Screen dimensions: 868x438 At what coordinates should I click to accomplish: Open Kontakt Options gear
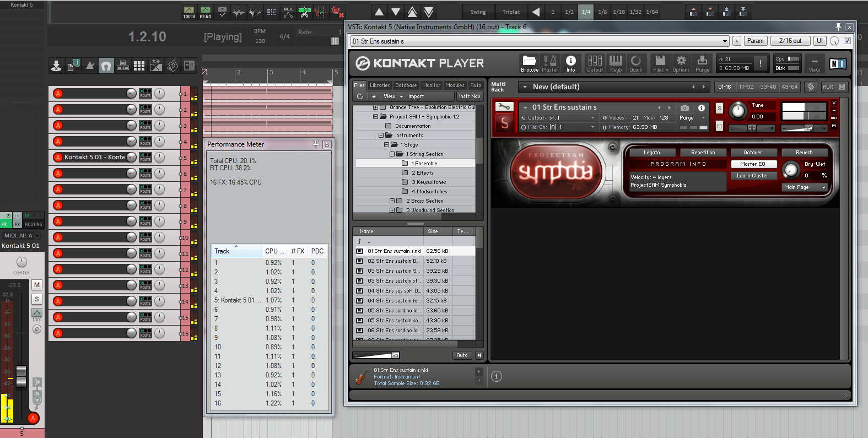click(681, 63)
